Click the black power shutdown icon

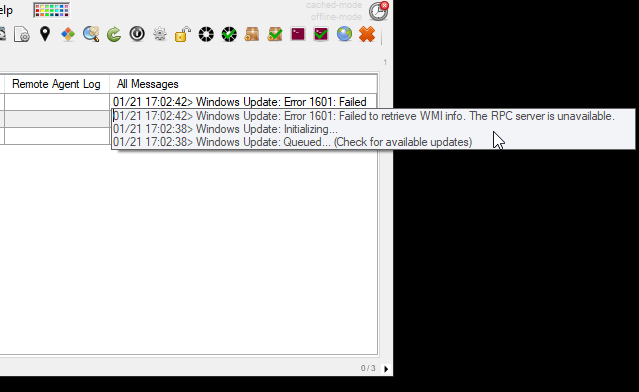tap(137, 34)
